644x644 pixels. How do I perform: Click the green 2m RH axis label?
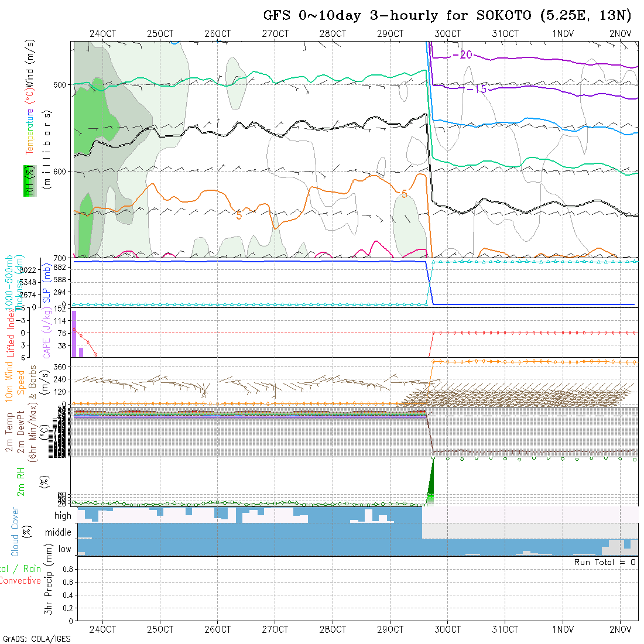(20, 481)
